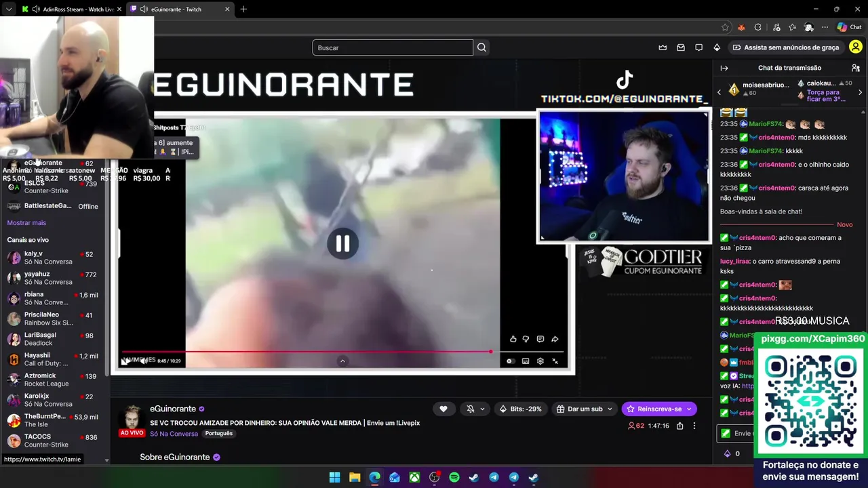This screenshot has width=868, height=488.
Task: Expand the notification bell dropdown
Action: click(x=482, y=409)
